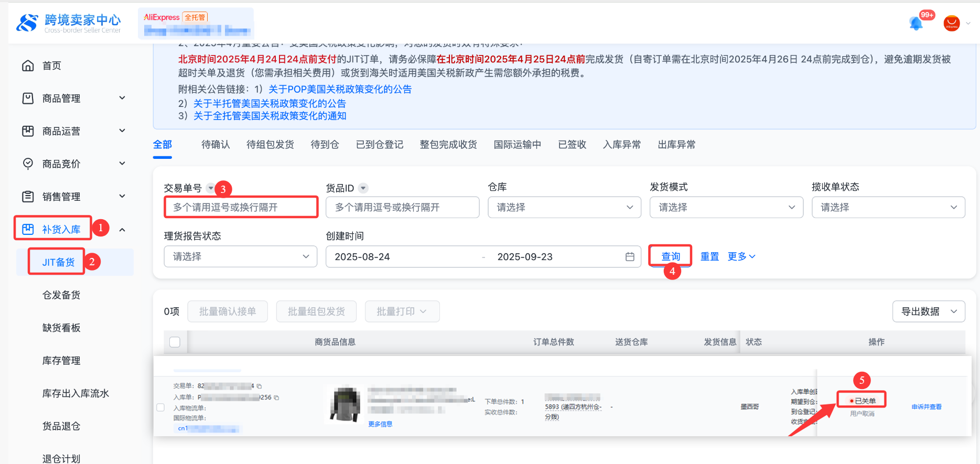Expand the 商品运营 chevron
Image resolution: width=980 pixels, height=464 pixels.
coord(122,131)
